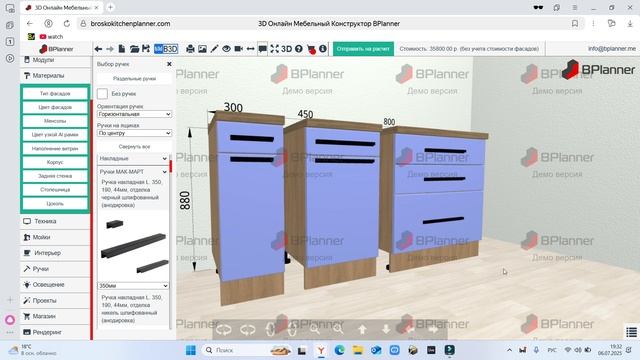Screen dimensions: 640x360
Task: Toggle dimension arrows with the double-arrow icon
Action: [251, 49]
